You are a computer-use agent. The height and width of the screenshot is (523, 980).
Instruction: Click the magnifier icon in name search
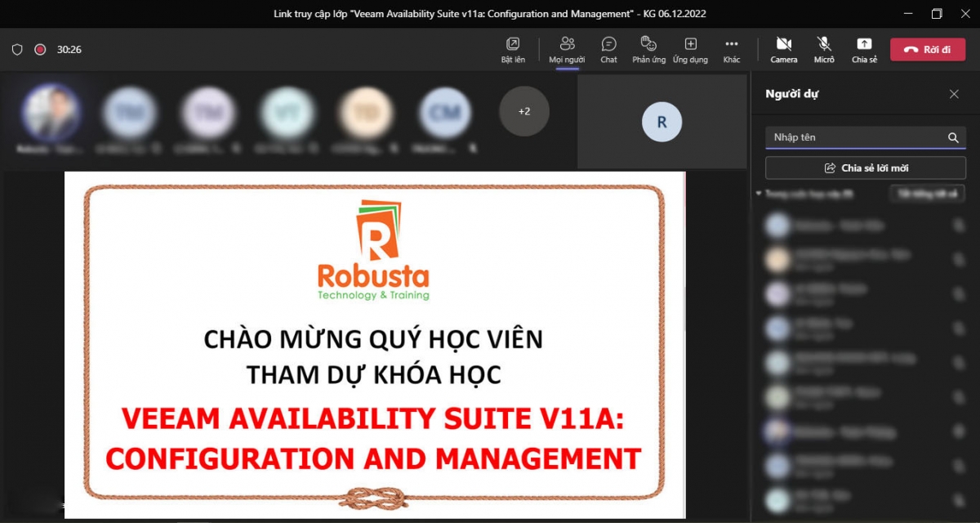click(x=953, y=137)
